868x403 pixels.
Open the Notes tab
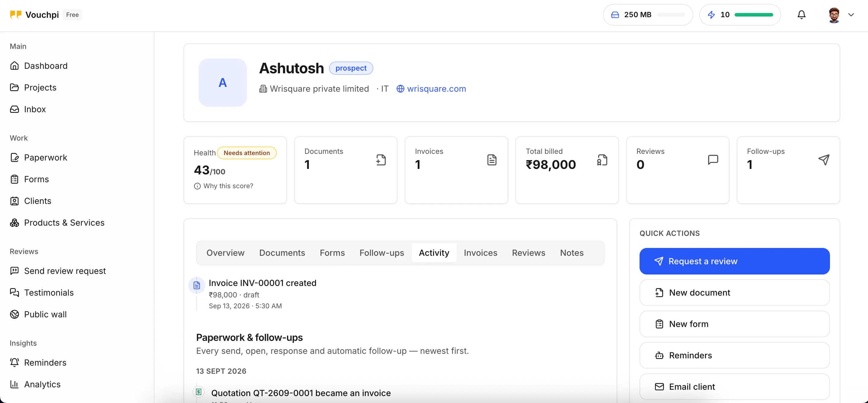pyautogui.click(x=572, y=253)
